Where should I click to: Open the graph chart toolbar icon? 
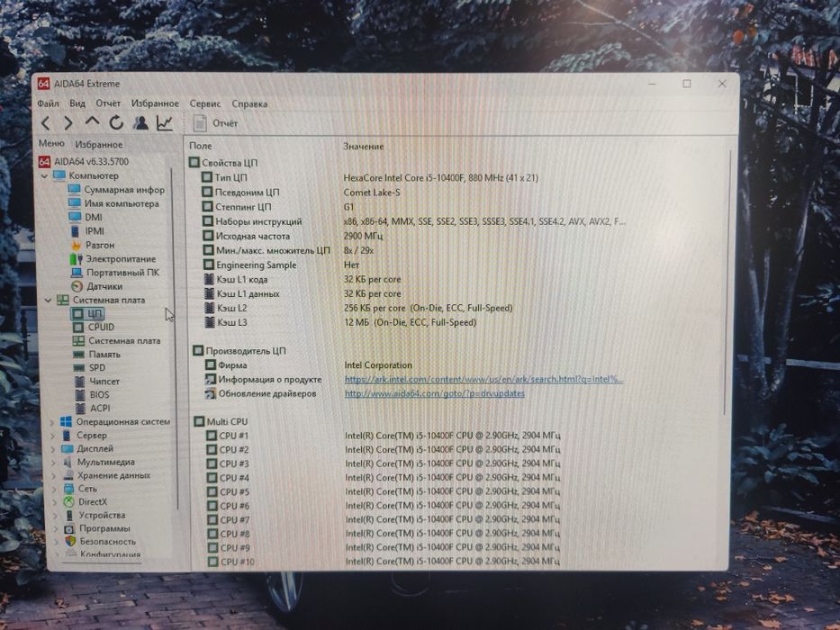[165, 122]
